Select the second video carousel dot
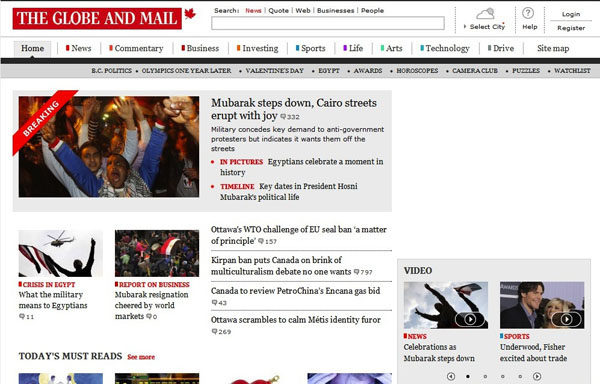This screenshot has width=600, height=384. coord(485,376)
